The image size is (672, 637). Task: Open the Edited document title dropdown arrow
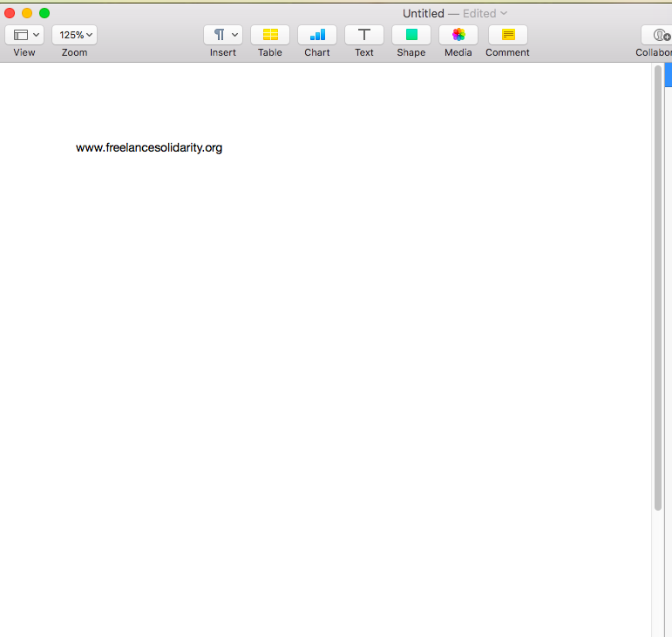click(504, 13)
